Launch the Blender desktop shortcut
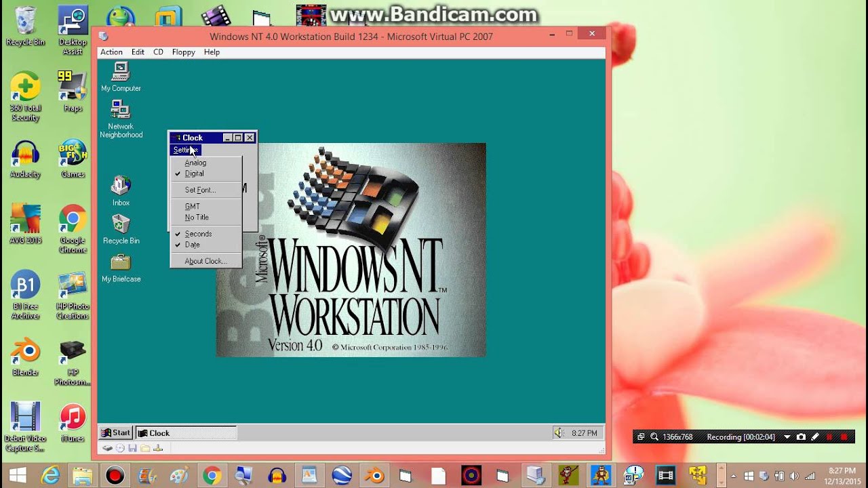Screen dimensions: 868x488 25,357
